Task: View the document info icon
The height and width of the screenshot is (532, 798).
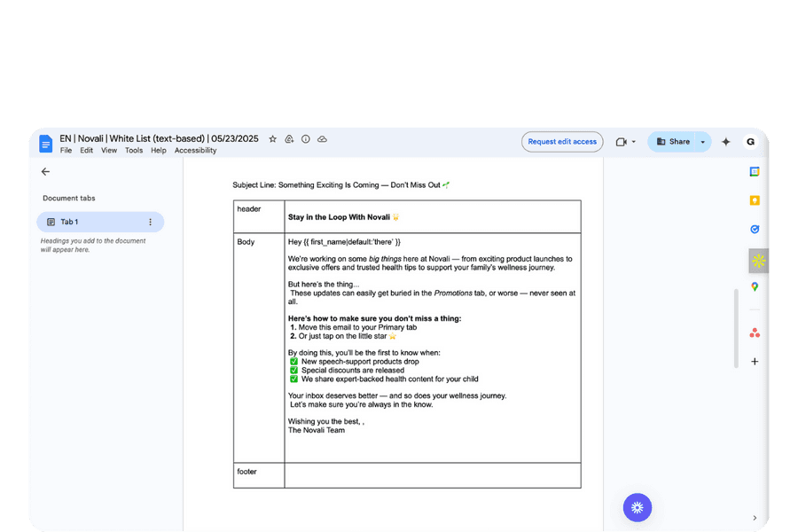Action: coord(305,139)
